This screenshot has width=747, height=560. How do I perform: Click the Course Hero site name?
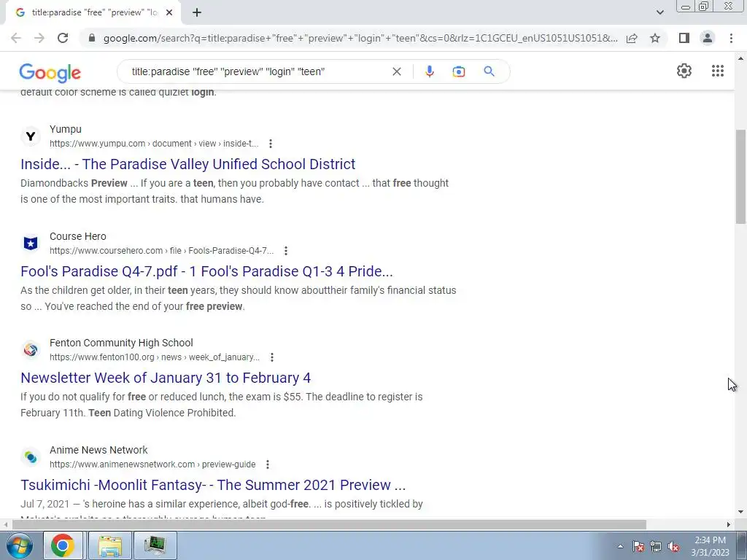(77, 236)
